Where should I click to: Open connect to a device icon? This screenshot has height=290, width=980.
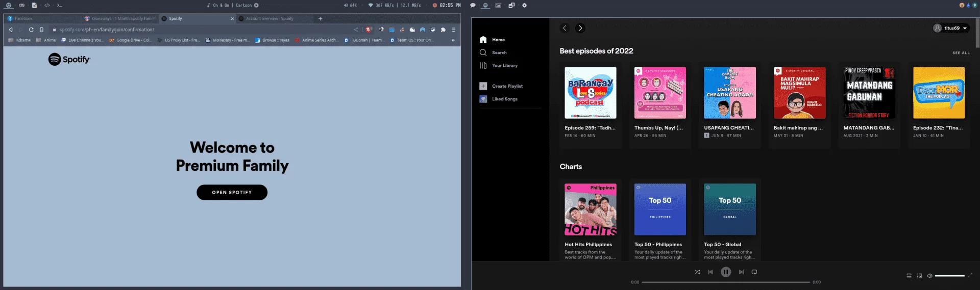[919, 276]
